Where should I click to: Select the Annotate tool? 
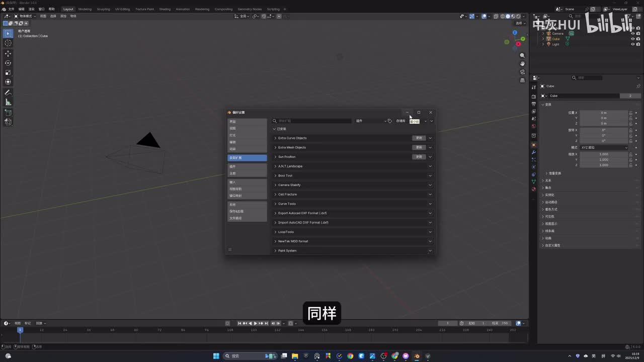tap(8, 93)
